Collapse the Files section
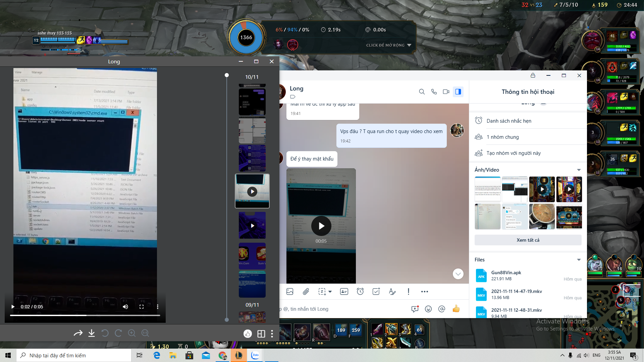The width and height of the screenshot is (644, 362). pyautogui.click(x=579, y=260)
